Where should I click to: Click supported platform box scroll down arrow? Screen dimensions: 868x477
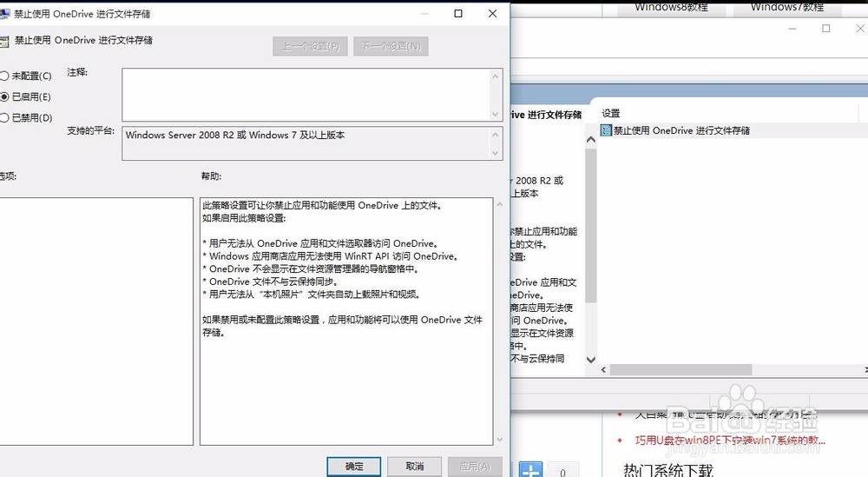pyautogui.click(x=496, y=153)
